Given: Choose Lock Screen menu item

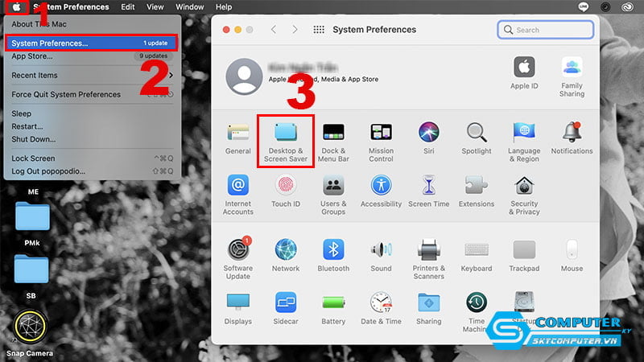Looking at the screenshot, I should coord(92,158).
